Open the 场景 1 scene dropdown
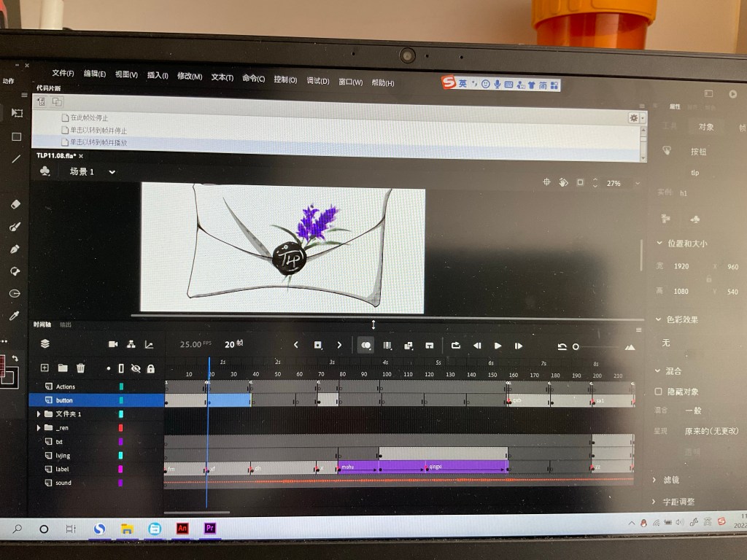Screen dimensions: 747x560 pyautogui.click(x=112, y=172)
